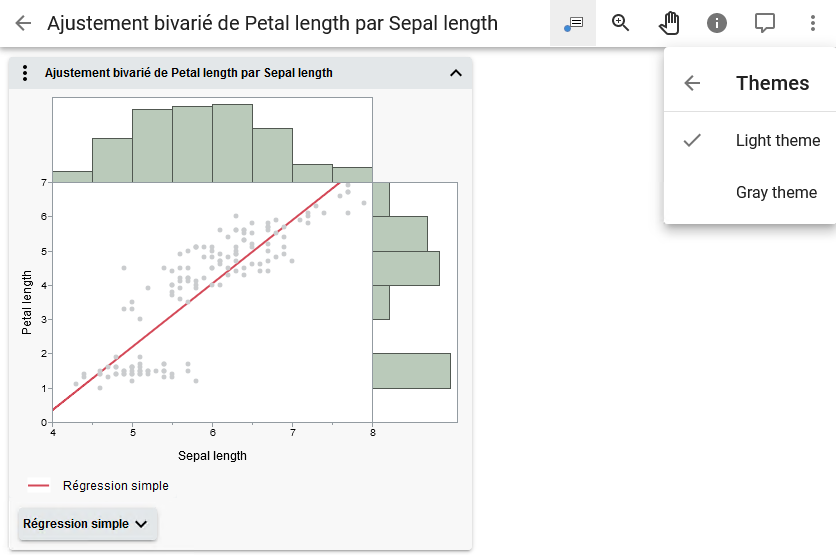Toggle the data tooltip tool icon
This screenshot has width=836, height=555.
click(x=573, y=23)
